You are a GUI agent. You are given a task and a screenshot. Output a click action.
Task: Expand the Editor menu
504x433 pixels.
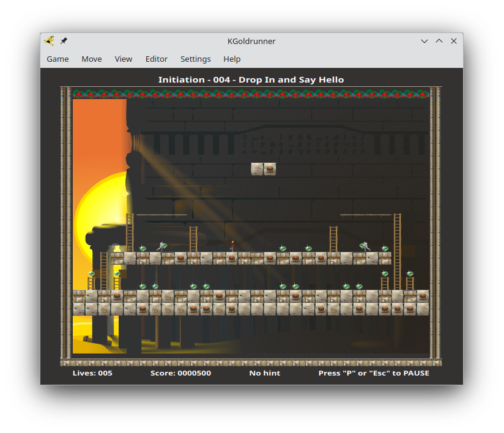pyautogui.click(x=157, y=59)
